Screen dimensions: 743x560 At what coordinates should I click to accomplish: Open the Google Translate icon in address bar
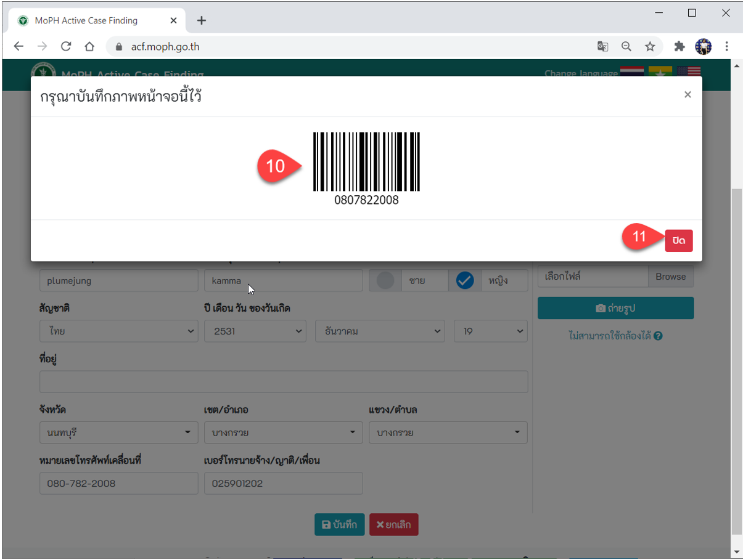tap(602, 46)
